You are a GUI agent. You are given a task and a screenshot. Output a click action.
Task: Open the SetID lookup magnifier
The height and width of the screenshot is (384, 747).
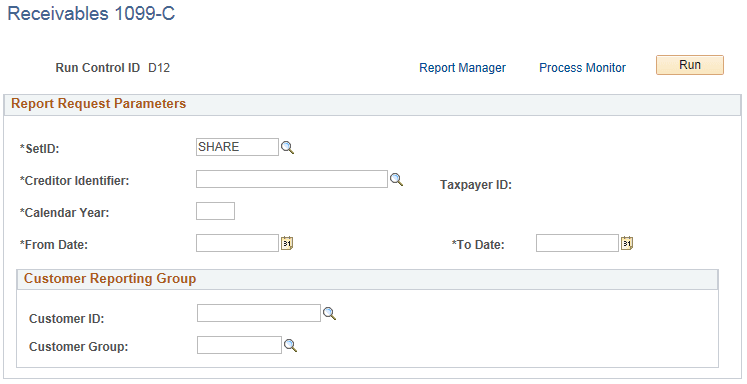(287, 148)
